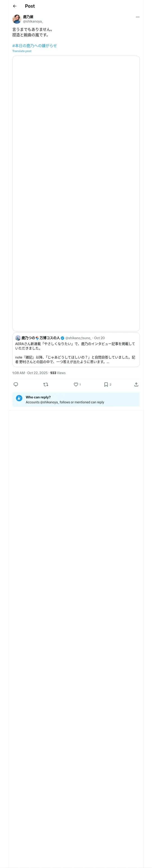The width and height of the screenshot is (152, 868).
Task: Click the 鹿乃屋 profile avatar
Action: point(17,19)
